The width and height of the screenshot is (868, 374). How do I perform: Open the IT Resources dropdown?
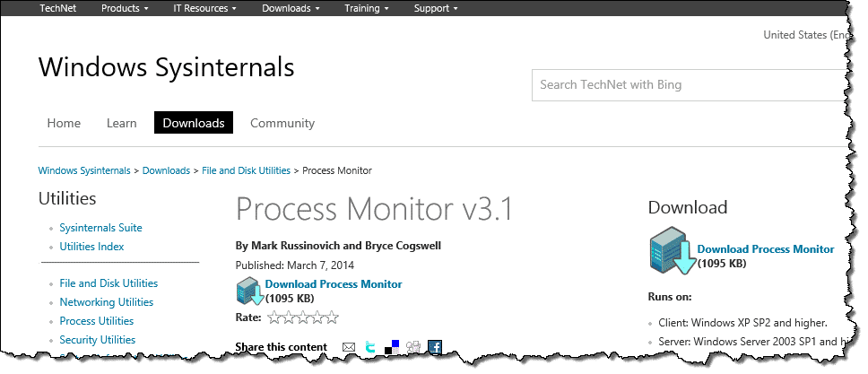[x=204, y=9]
